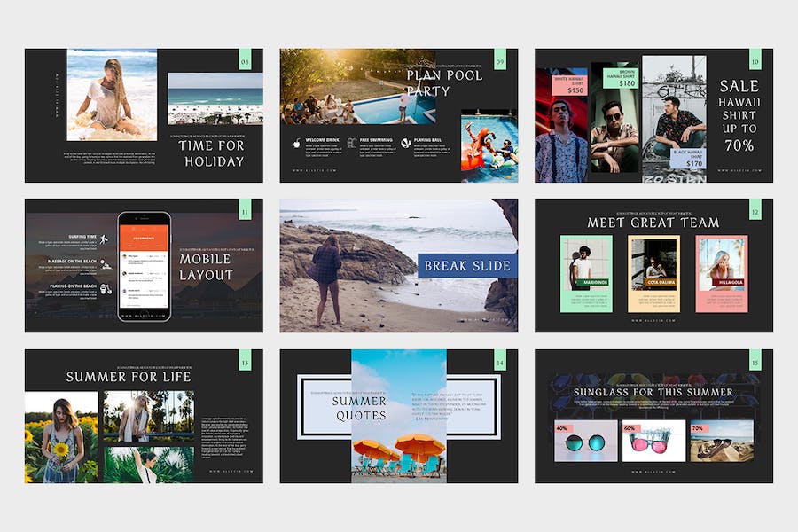Viewport: 798px width, 532px height.
Task: Select the Cota Dalima team card
Action: coord(654,274)
